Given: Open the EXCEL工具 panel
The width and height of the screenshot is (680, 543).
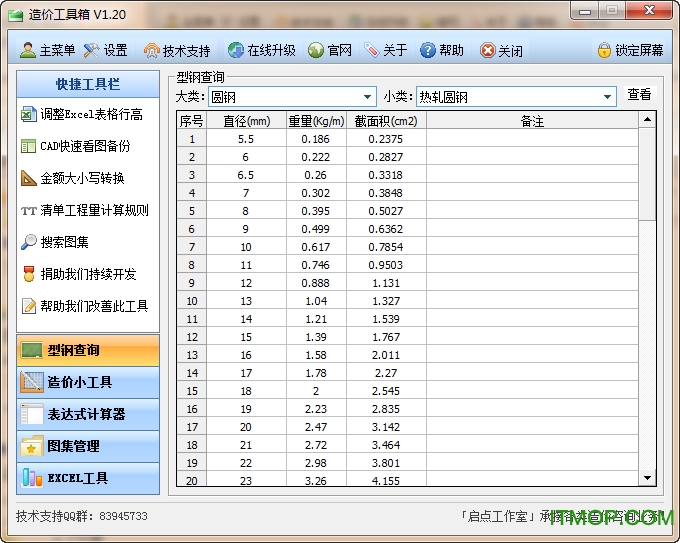Looking at the screenshot, I should (88, 478).
